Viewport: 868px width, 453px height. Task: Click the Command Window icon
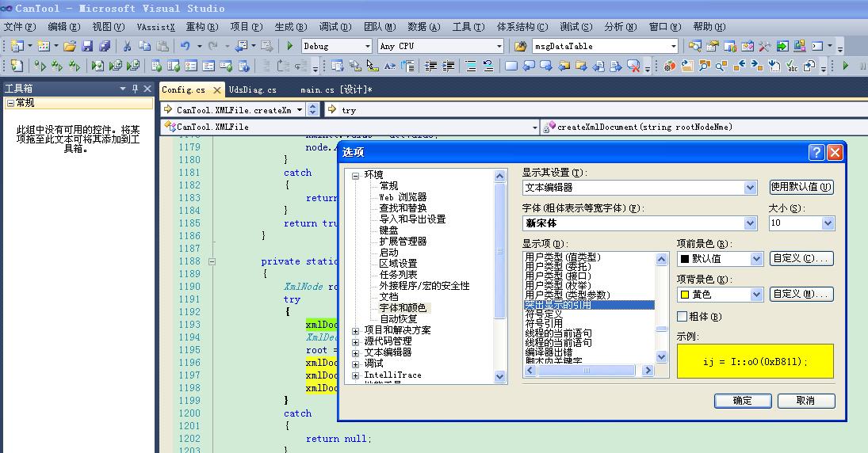817,46
